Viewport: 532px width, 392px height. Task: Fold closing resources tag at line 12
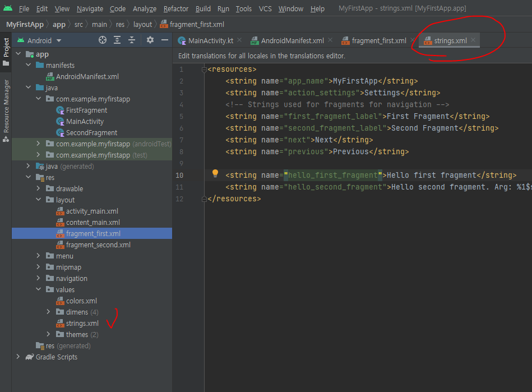[x=204, y=199]
